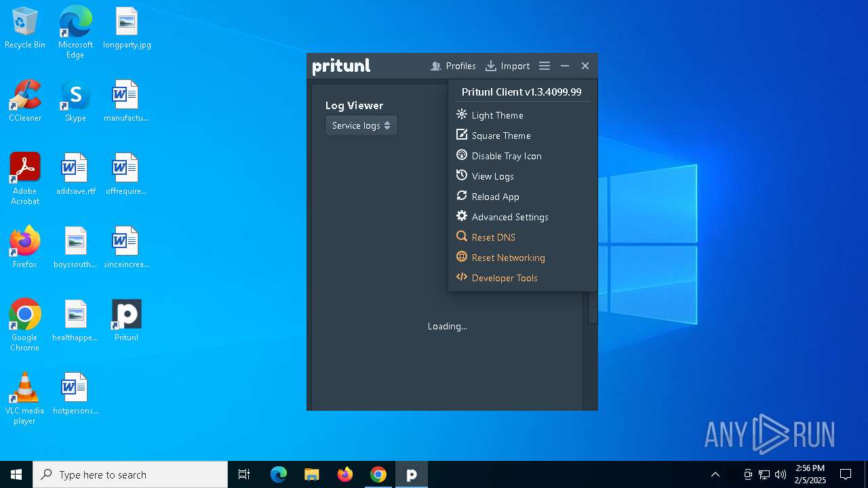
Task: Select the offrequire... Word document icon
Action: click(127, 175)
